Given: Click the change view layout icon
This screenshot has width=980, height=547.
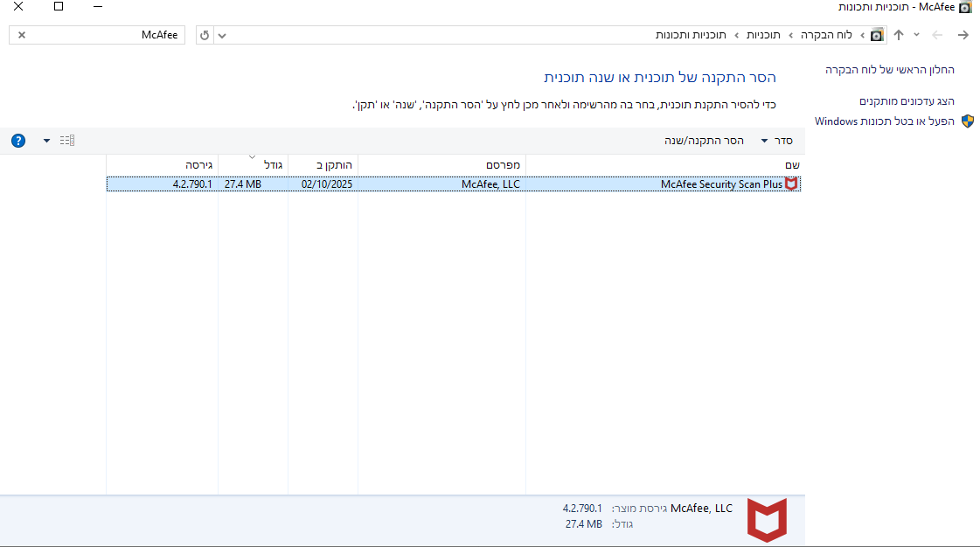Looking at the screenshot, I should (x=67, y=141).
